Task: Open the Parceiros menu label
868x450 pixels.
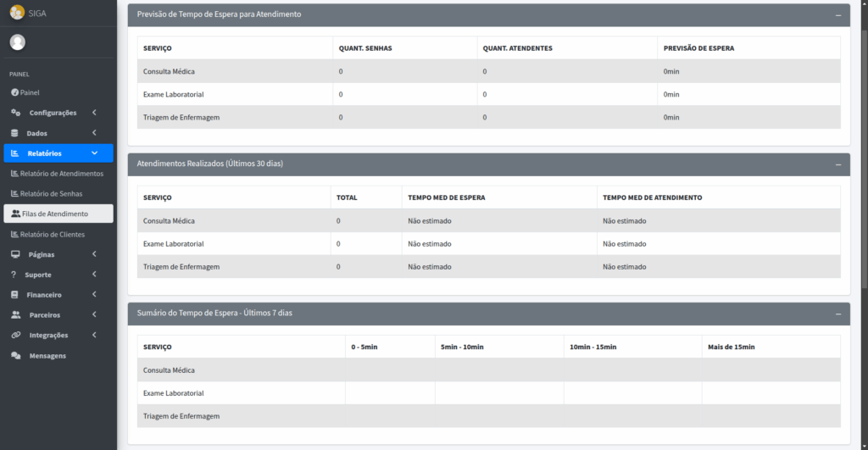Action: [44, 315]
